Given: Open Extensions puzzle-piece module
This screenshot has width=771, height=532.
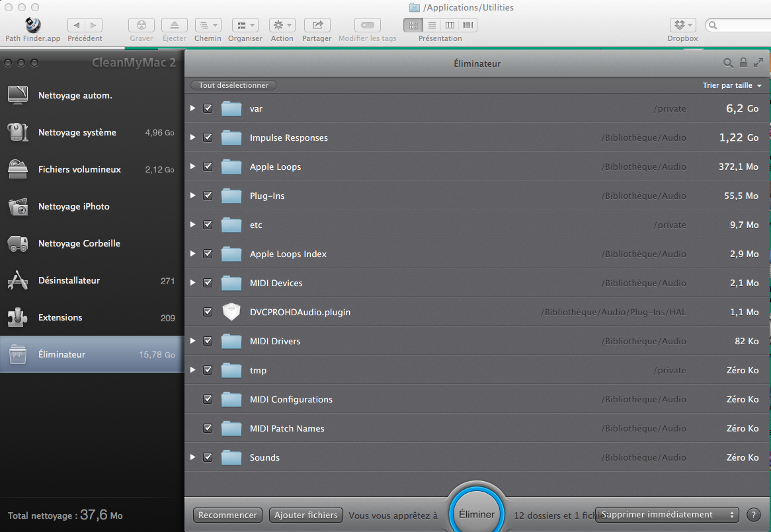Looking at the screenshot, I should pyautogui.click(x=60, y=318).
